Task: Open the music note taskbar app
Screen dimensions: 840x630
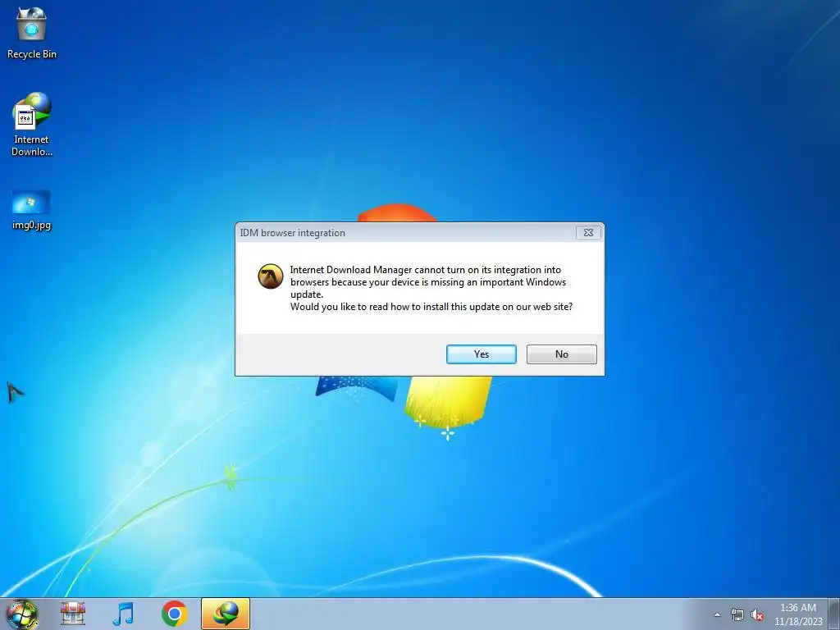Action: [123, 614]
